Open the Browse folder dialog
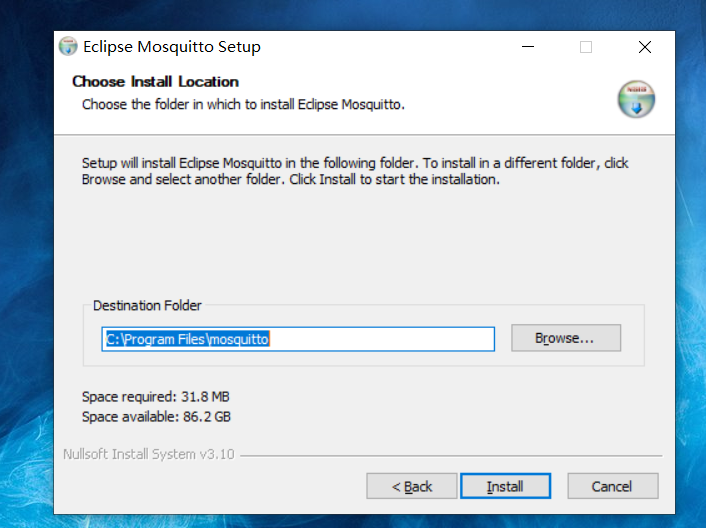This screenshot has width=706, height=528. [565, 339]
